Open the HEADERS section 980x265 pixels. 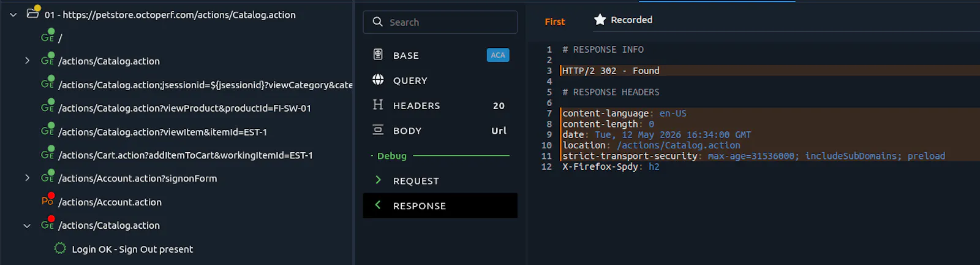(x=440, y=106)
